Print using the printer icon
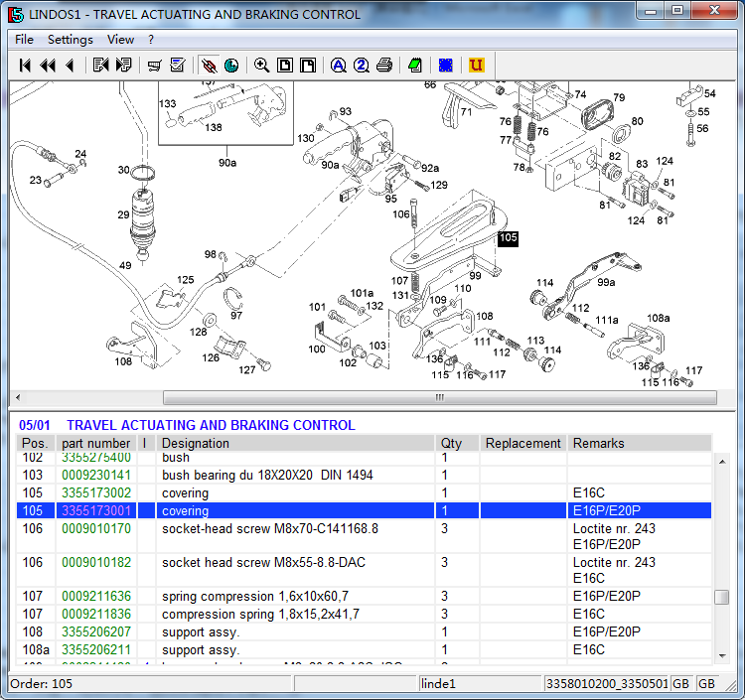This screenshot has height=700, width=745. tap(384, 66)
